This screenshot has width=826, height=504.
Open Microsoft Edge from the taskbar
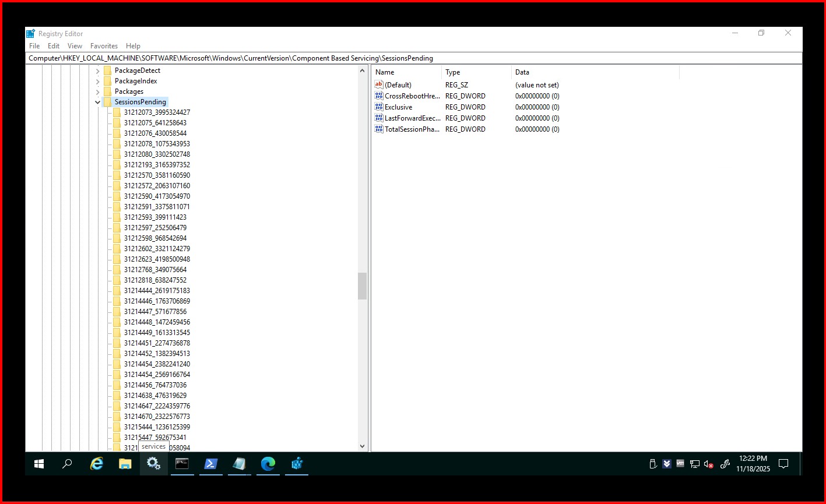click(x=268, y=464)
